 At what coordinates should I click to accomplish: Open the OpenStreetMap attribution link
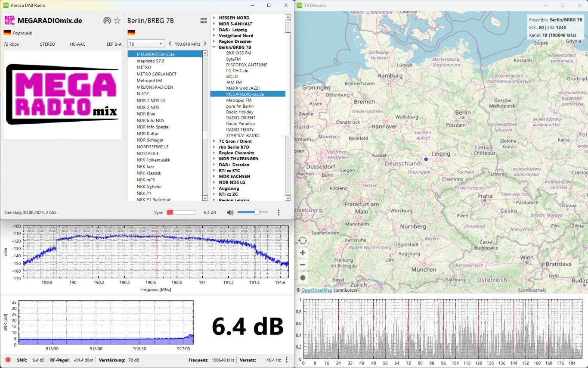(x=316, y=290)
